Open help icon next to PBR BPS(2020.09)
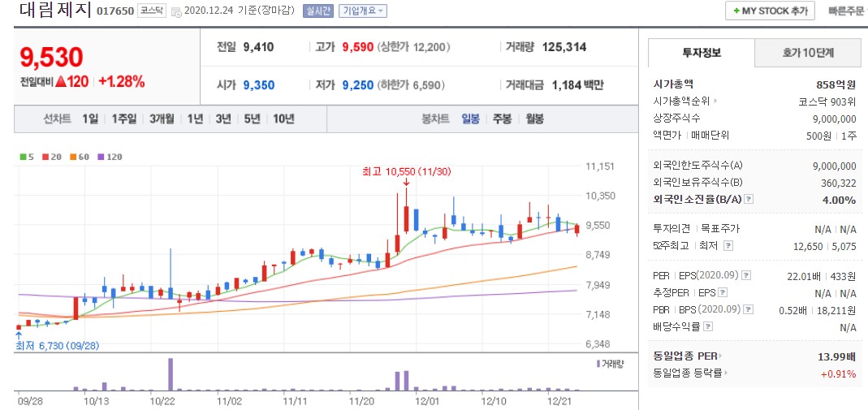Viewport: 868px width, 410px height. (x=750, y=309)
